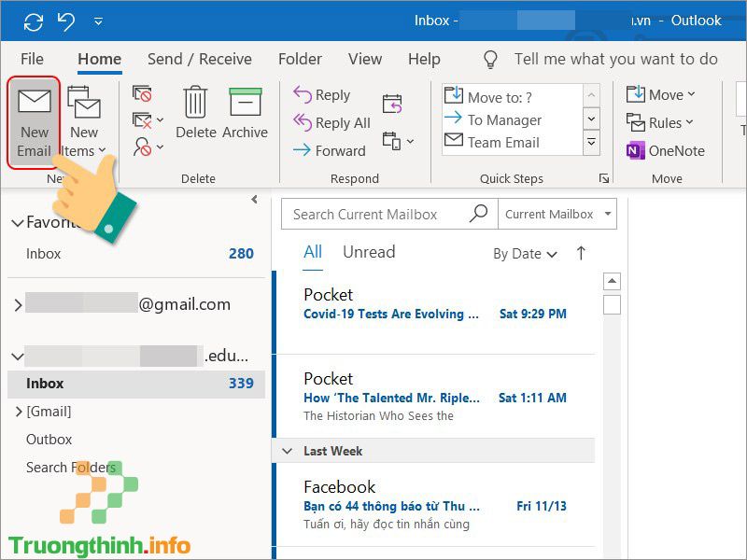Compose a message with New Email
Screen dimensions: 747x560
point(34,123)
